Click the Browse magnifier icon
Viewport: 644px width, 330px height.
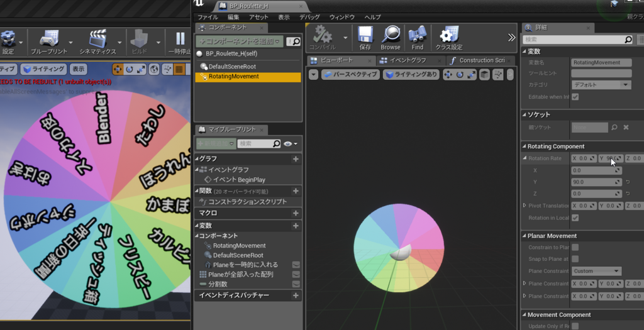pyautogui.click(x=390, y=35)
